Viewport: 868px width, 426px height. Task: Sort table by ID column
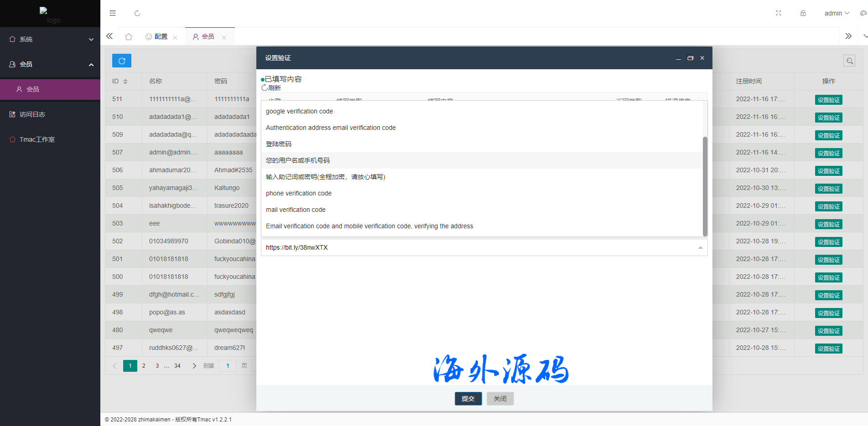coord(125,82)
